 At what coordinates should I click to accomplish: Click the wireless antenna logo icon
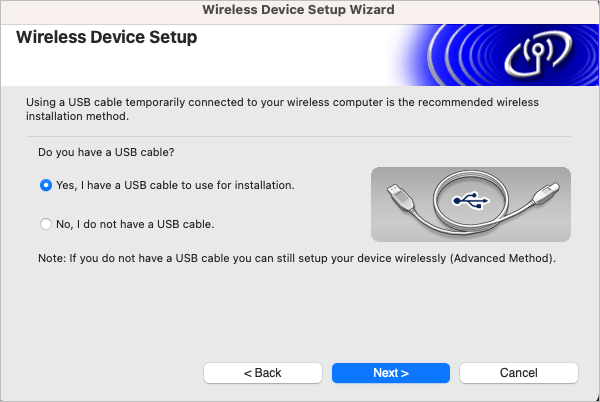[x=538, y=52]
